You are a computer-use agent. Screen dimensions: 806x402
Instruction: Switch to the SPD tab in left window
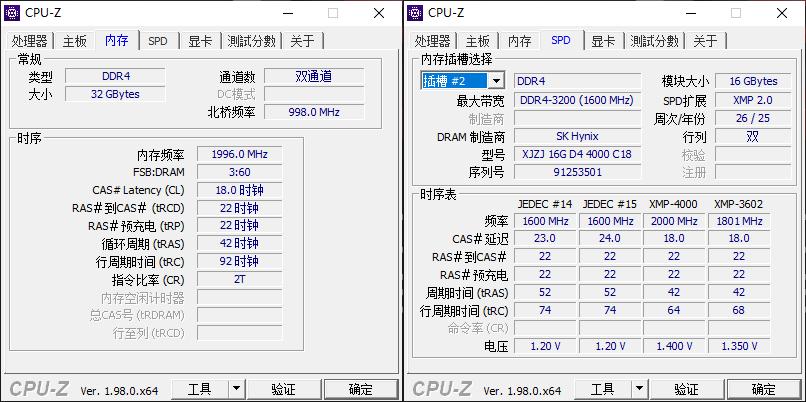point(158,41)
